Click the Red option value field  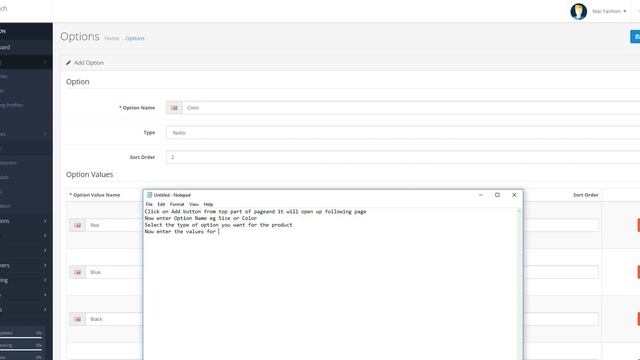114,225
